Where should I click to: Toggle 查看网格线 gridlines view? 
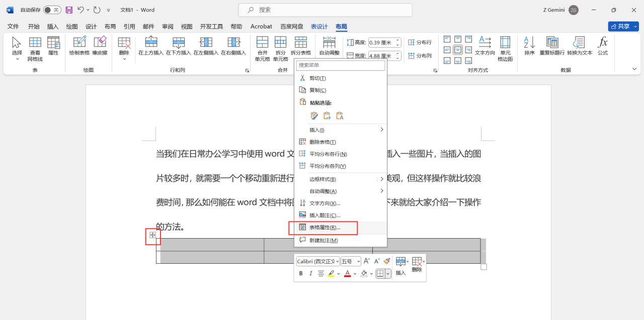35,48
